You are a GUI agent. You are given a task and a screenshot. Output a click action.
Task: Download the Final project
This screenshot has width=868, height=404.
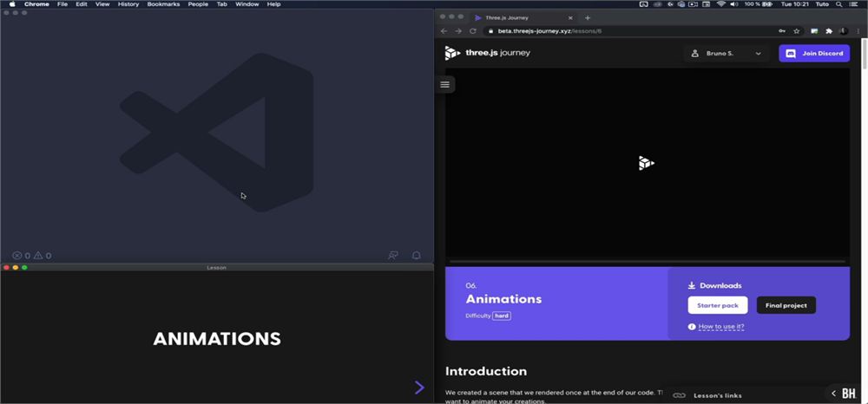tap(786, 305)
